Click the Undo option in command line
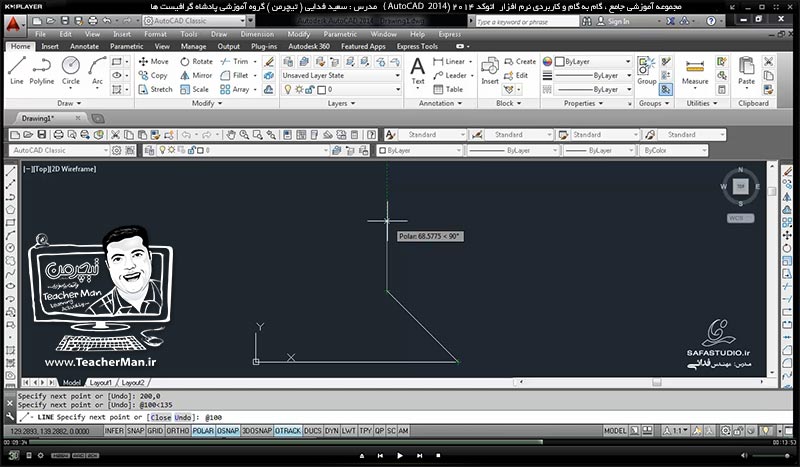Screen dimensions: 800x467 pyautogui.click(x=183, y=417)
